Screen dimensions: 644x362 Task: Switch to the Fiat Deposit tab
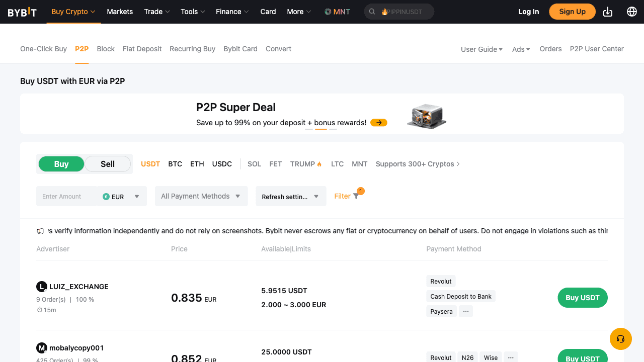pyautogui.click(x=142, y=49)
